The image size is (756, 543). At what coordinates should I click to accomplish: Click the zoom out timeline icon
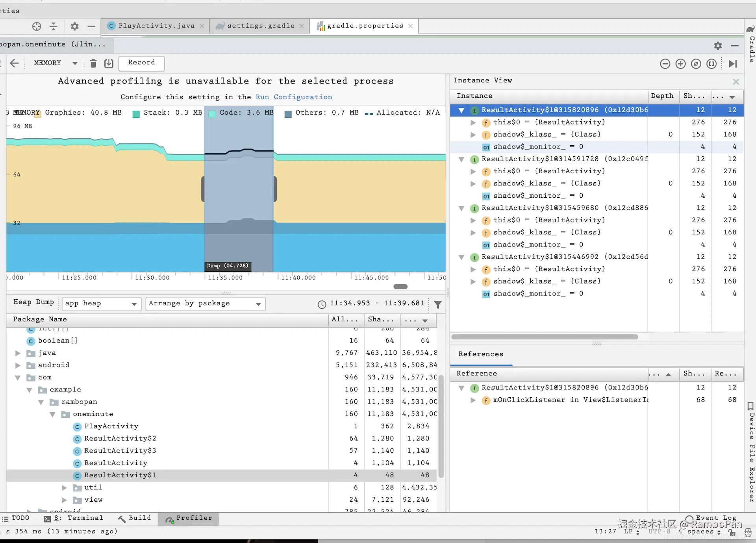click(665, 64)
